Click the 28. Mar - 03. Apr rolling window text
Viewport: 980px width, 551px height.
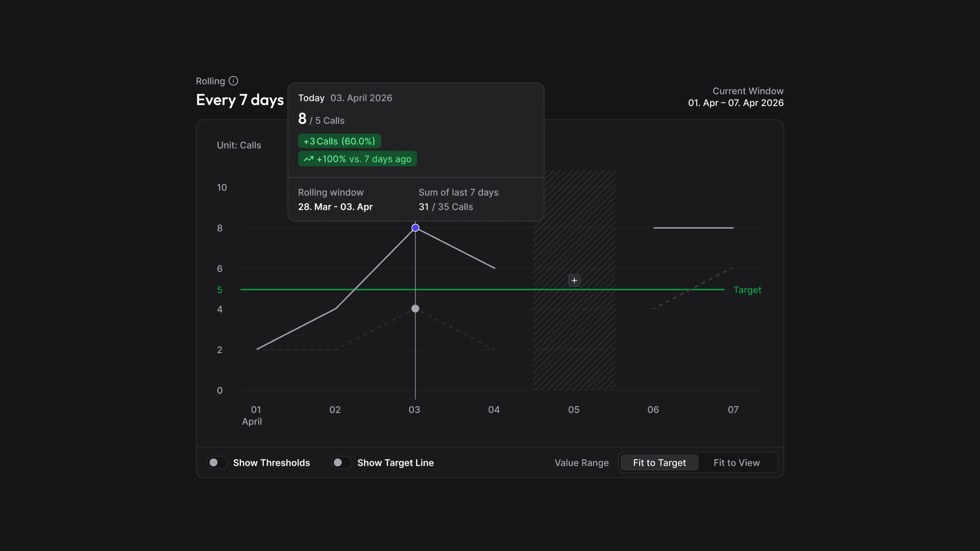click(x=335, y=207)
